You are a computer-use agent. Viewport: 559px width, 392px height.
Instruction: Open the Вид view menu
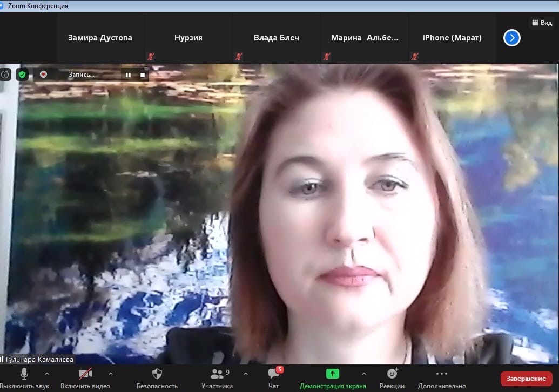[x=542, y=23]
